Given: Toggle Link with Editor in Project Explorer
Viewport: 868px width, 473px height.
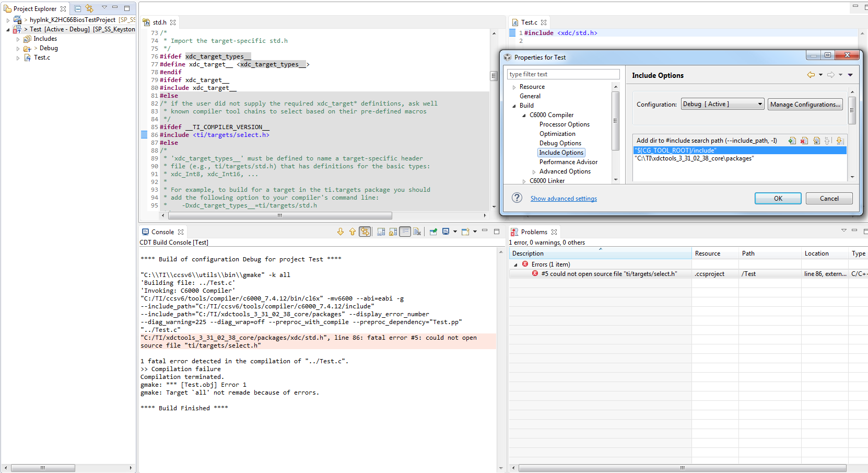Looking at the screenshot, I should coord(89,9).
